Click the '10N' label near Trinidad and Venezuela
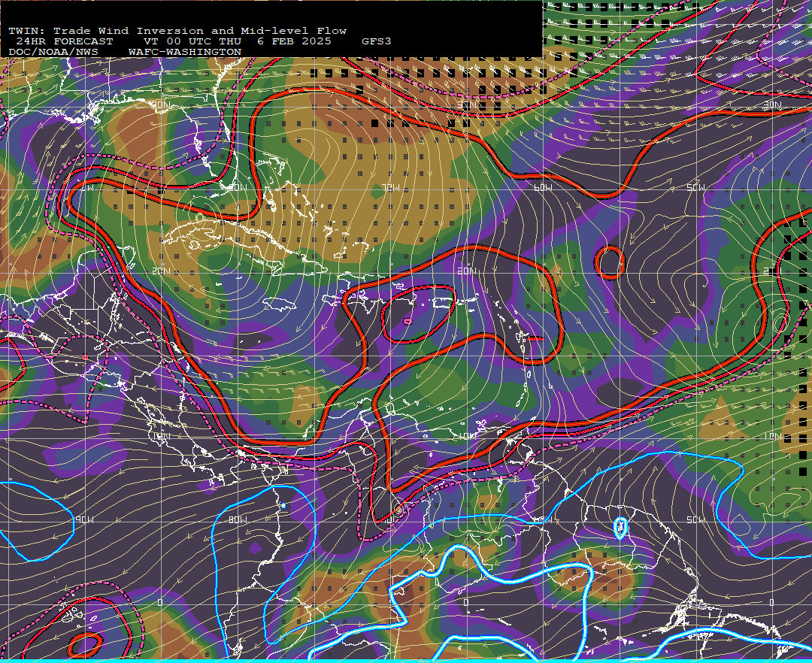 pos(467,436)
